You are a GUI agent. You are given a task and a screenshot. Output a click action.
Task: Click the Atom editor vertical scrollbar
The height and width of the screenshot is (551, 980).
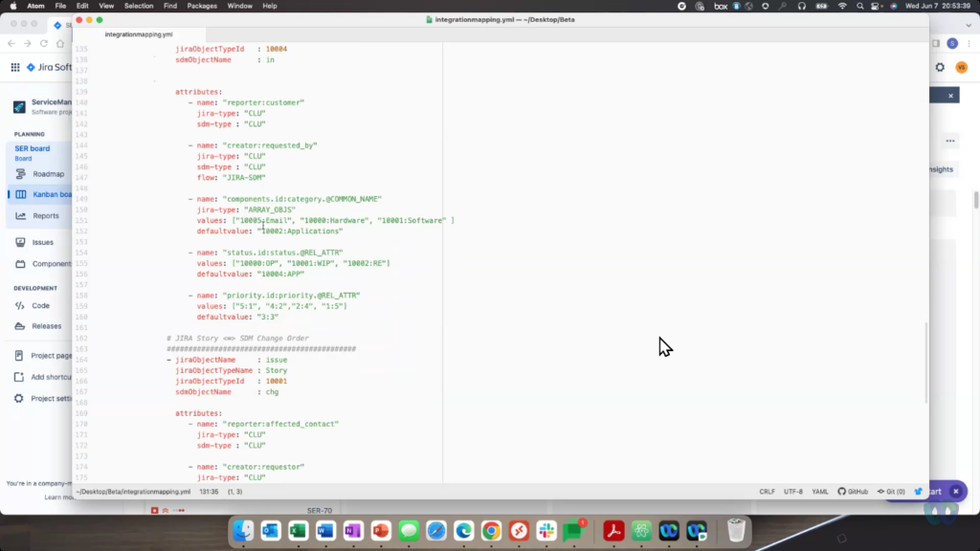pos(925,363)
